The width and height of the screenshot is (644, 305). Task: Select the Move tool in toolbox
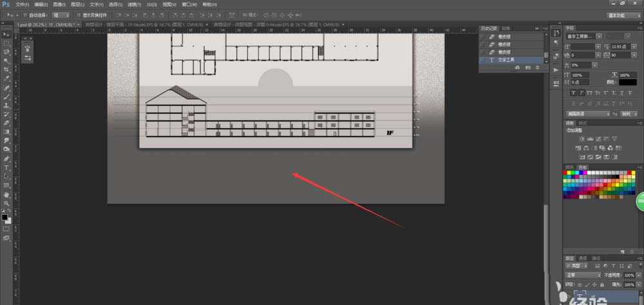coord(6,34)
